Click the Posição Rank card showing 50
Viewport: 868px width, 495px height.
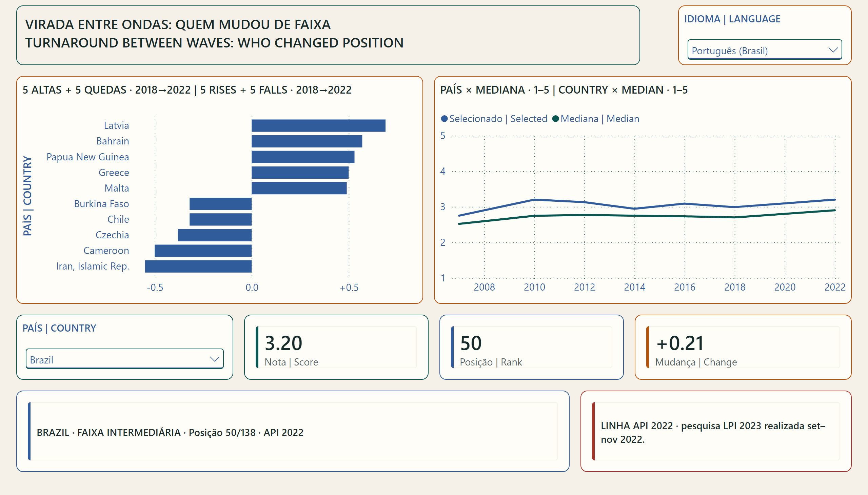click(x=531, y=347)
